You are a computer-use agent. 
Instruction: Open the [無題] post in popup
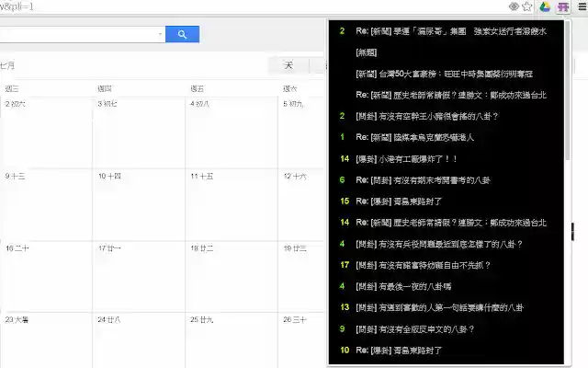(x=367, y=52)
